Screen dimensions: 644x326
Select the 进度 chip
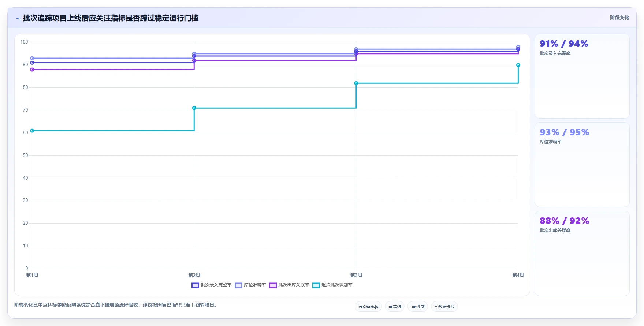pyautogui.click(x=418, y=307)
